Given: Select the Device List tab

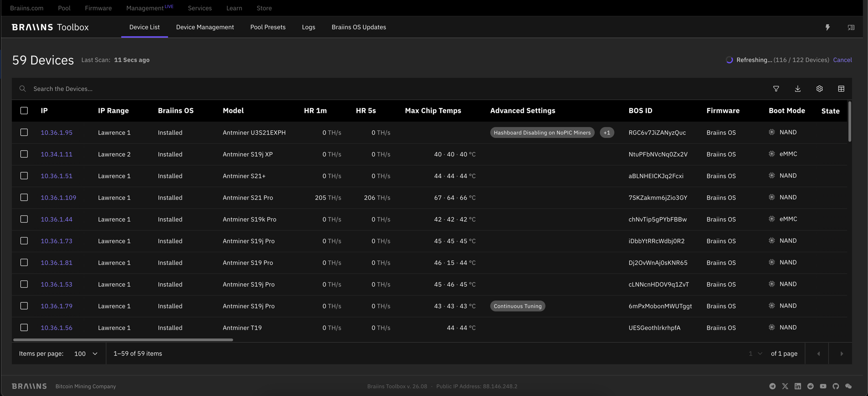Looking at the screenshot, I should point(145,27).
